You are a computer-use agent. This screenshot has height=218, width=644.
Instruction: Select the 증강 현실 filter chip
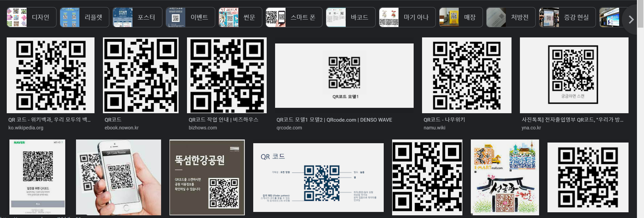(x=567, y=17)
